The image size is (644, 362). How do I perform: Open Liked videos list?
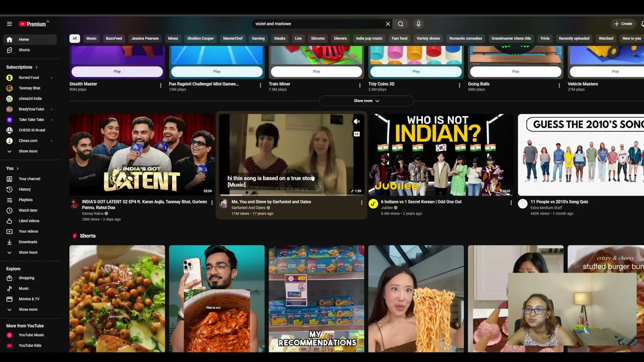30,221
